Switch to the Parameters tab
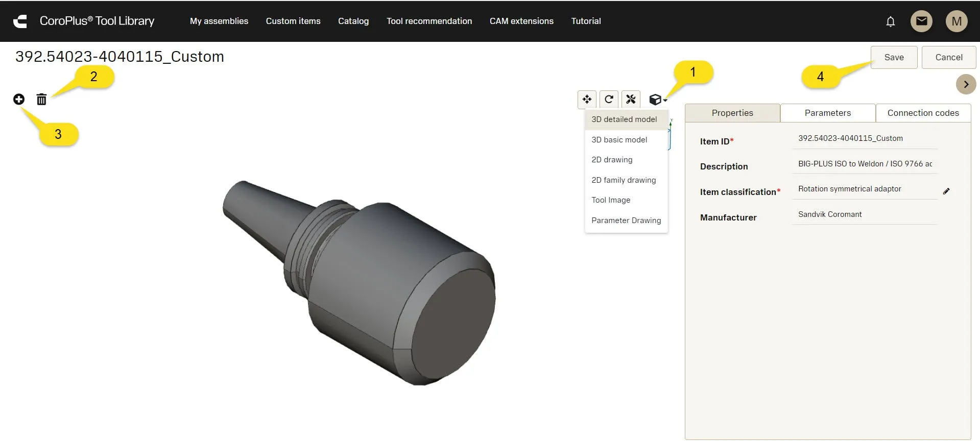This screenshot has height=441, width=980. 827,113
